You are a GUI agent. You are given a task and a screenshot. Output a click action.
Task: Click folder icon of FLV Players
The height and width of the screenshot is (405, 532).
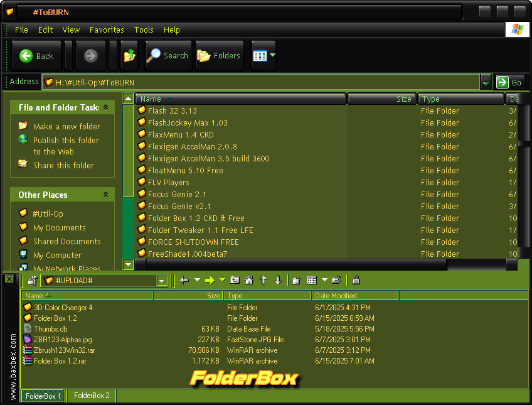point(142,181)
